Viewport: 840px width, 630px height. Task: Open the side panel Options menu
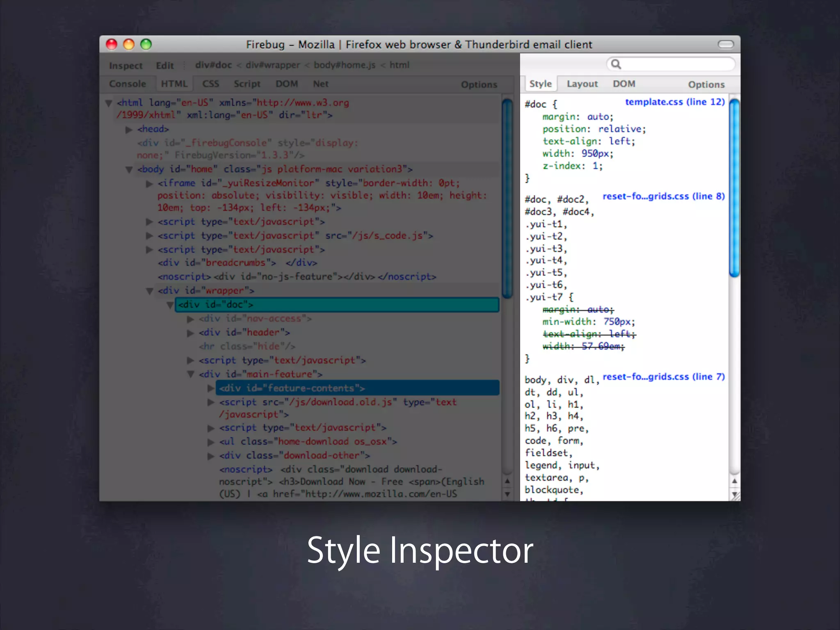[x=706, y=84]
